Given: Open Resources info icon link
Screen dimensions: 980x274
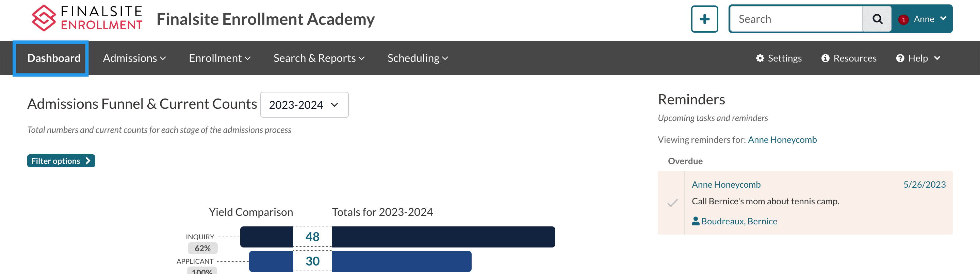Looking at the screenshot, I should pos(825,58).
